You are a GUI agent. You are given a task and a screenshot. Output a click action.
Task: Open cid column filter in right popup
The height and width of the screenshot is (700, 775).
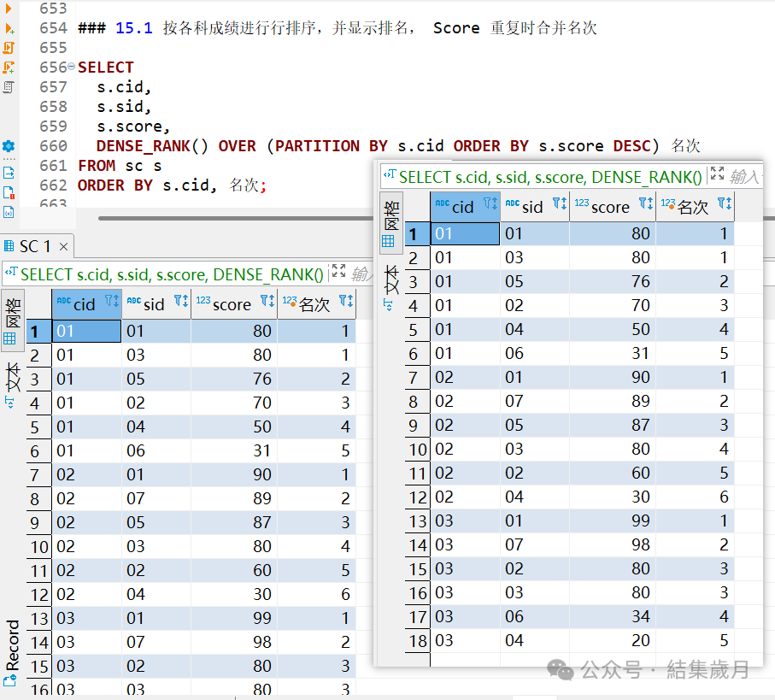[x=490, y=203]
